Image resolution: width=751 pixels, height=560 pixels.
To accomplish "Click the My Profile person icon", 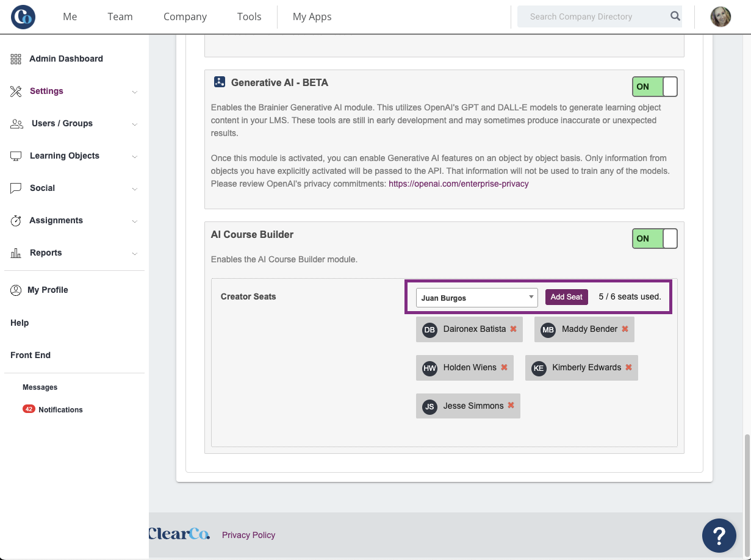I will [x=16, y=290].
